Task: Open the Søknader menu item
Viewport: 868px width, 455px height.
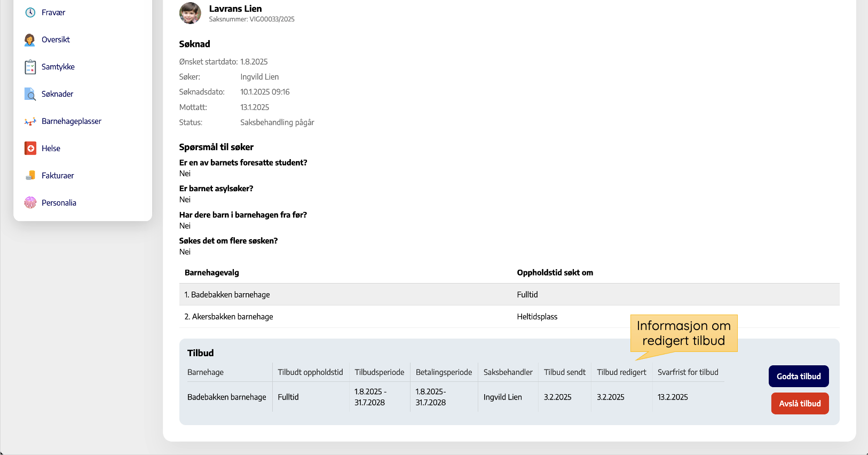Action: [x=58, y=94]
